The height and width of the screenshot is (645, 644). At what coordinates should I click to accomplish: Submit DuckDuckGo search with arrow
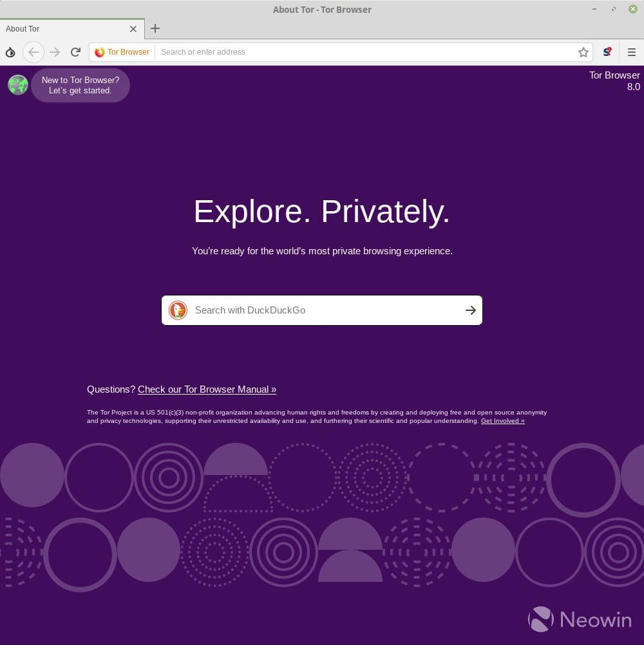coord(470,310)
